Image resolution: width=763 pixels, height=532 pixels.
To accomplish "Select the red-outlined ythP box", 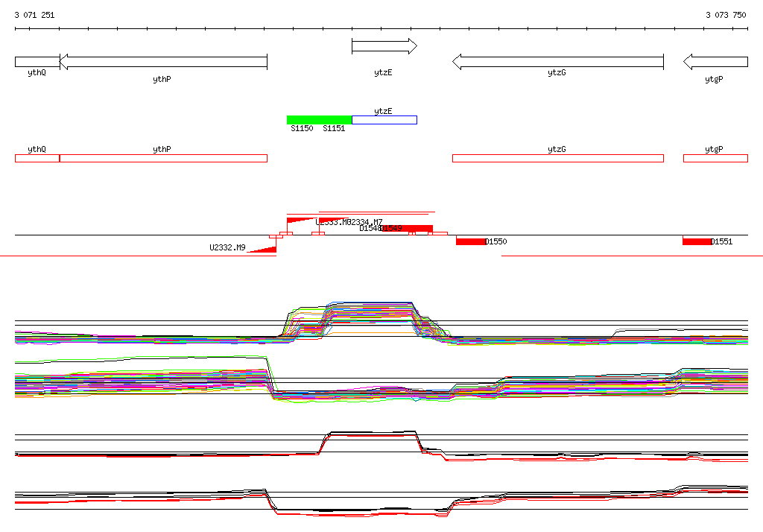I will (163, 158).
